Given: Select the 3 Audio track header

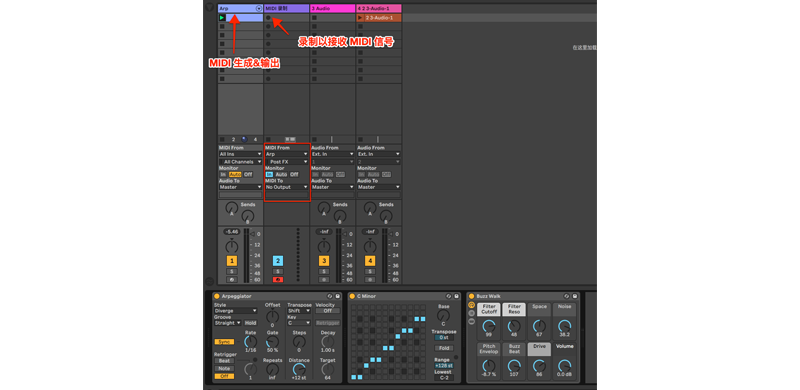Looking at the screenshot, I should coord(333,8).
